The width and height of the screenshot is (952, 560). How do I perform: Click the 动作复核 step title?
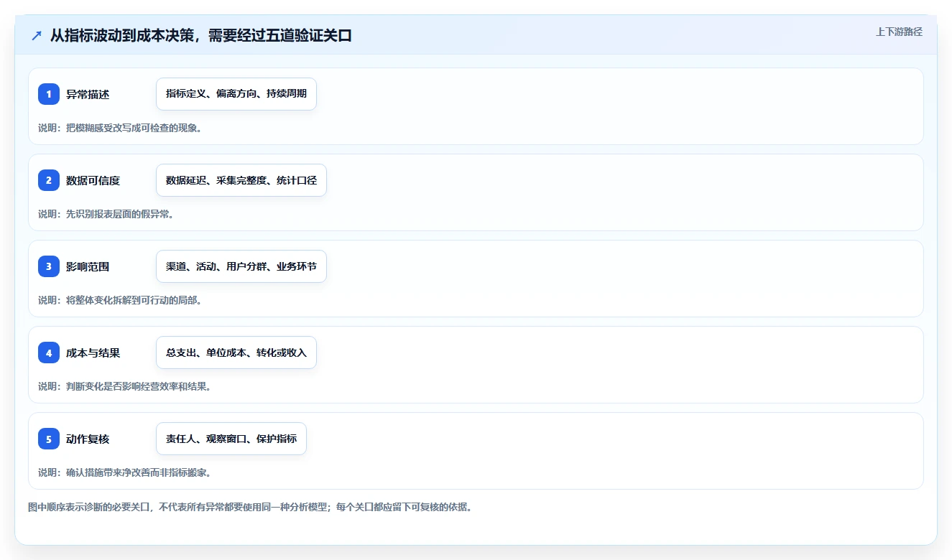pos(88,439)
